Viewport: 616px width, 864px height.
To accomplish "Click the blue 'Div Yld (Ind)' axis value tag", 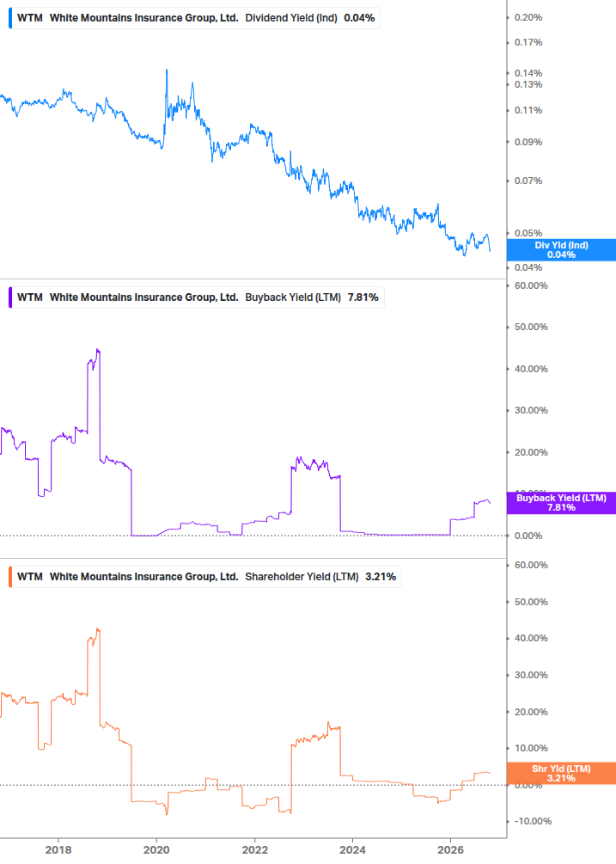I will point(561,249).
